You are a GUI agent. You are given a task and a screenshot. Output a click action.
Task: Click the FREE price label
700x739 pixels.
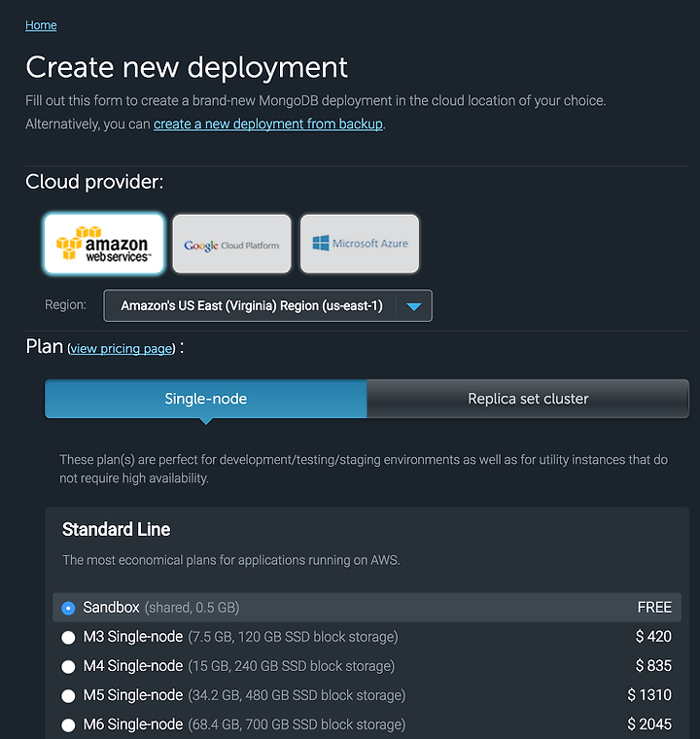click(x=654, y=608)
